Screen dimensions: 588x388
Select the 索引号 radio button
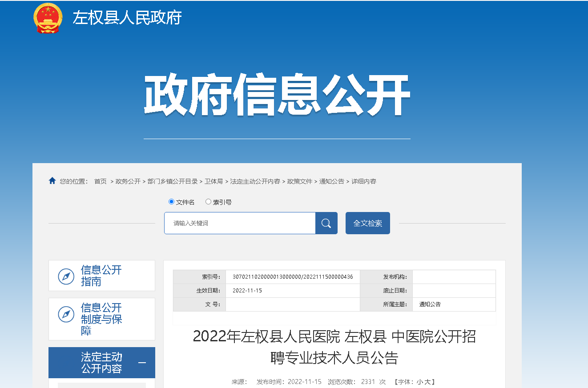(x=208, y=202)
